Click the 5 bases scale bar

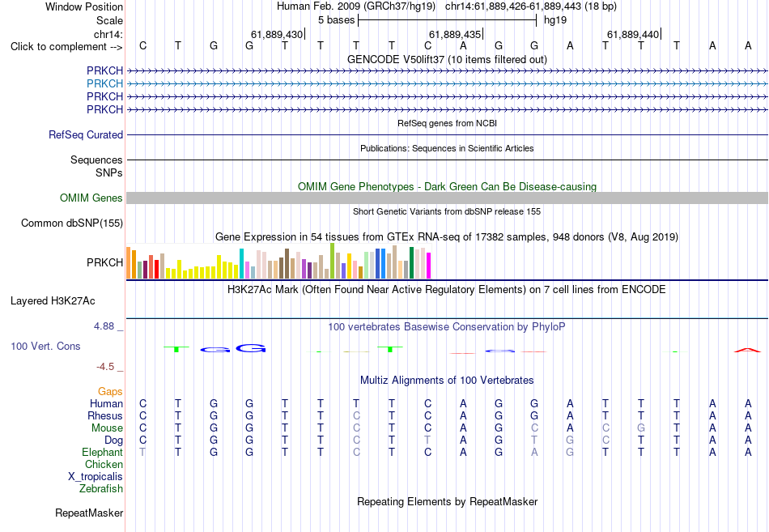(448, 20)
